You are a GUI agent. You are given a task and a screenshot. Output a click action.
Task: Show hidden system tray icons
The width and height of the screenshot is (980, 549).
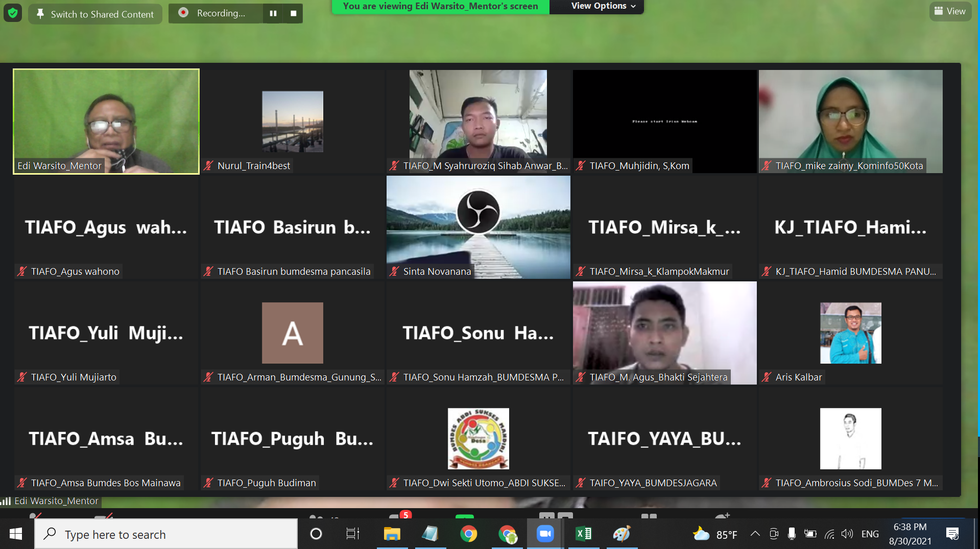[755, 534]
